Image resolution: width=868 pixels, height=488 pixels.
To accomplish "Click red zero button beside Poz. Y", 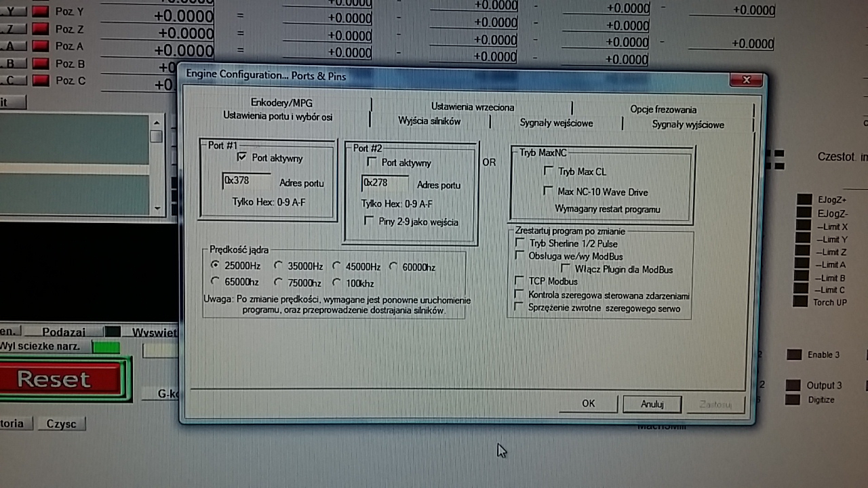I will click(x=41, y=12).
